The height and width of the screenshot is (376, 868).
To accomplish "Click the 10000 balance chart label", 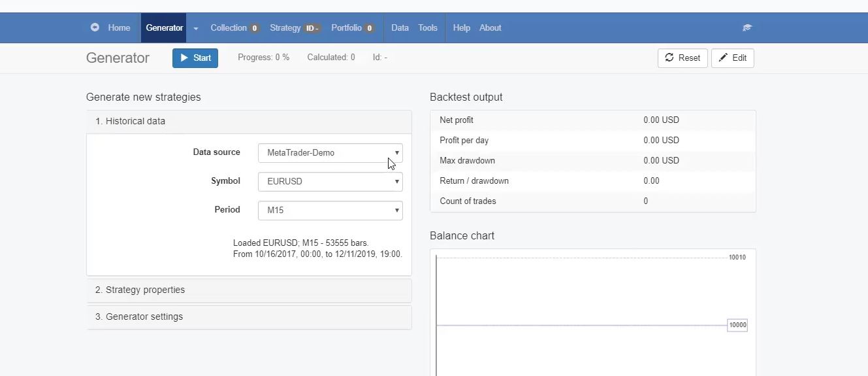I will (x=737, y=325).
